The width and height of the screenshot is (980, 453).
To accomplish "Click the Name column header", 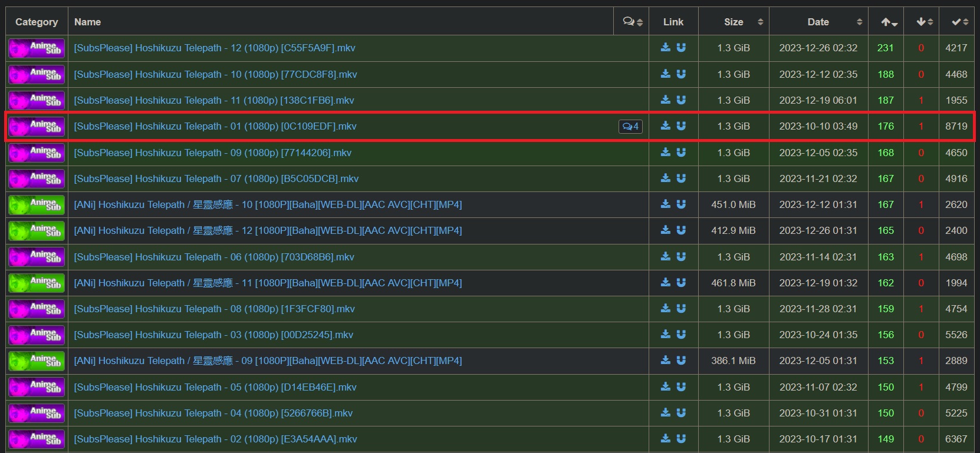I will tap(87, 22).
